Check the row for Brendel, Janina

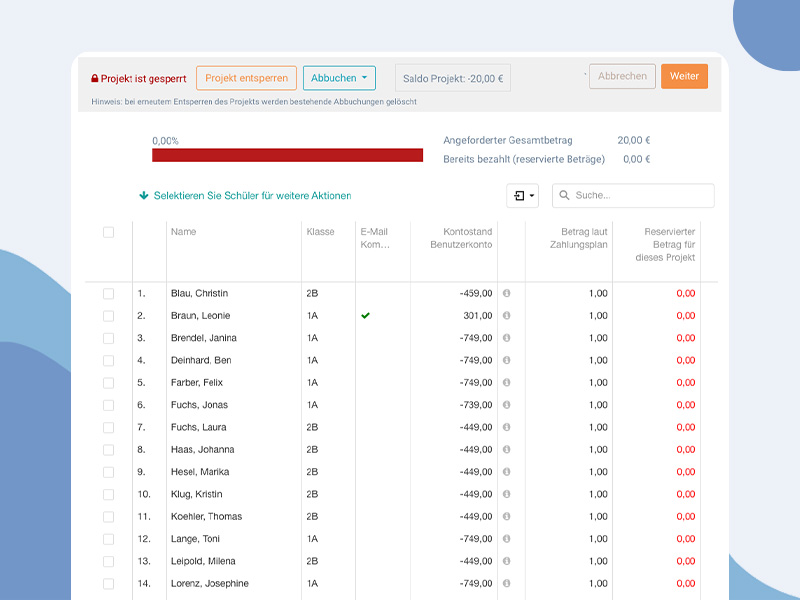coord(108,338)
